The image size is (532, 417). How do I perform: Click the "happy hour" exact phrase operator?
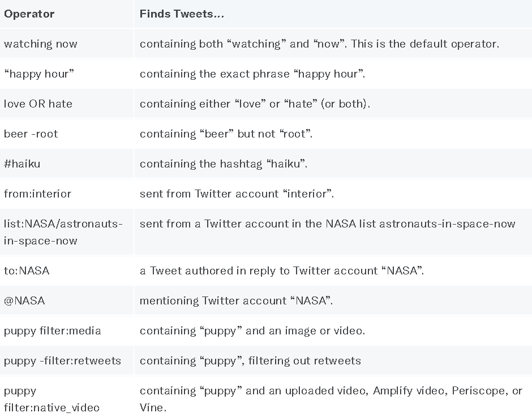point(39,74)
